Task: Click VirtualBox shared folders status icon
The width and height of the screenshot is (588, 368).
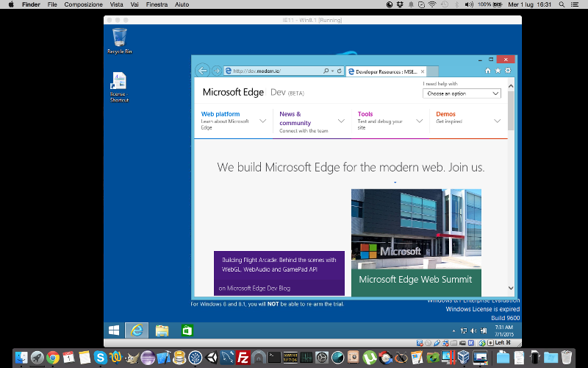Action: 453,343
